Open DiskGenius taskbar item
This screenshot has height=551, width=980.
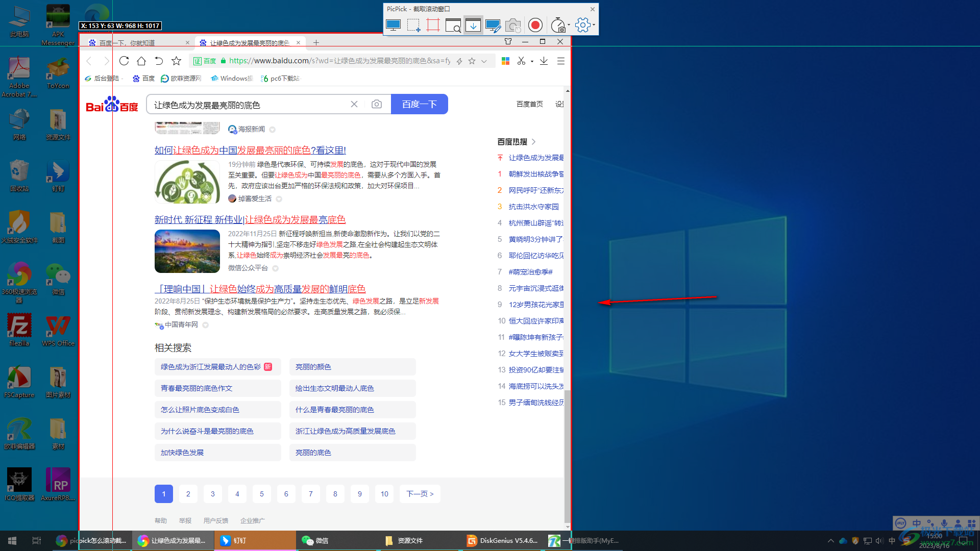502,541
